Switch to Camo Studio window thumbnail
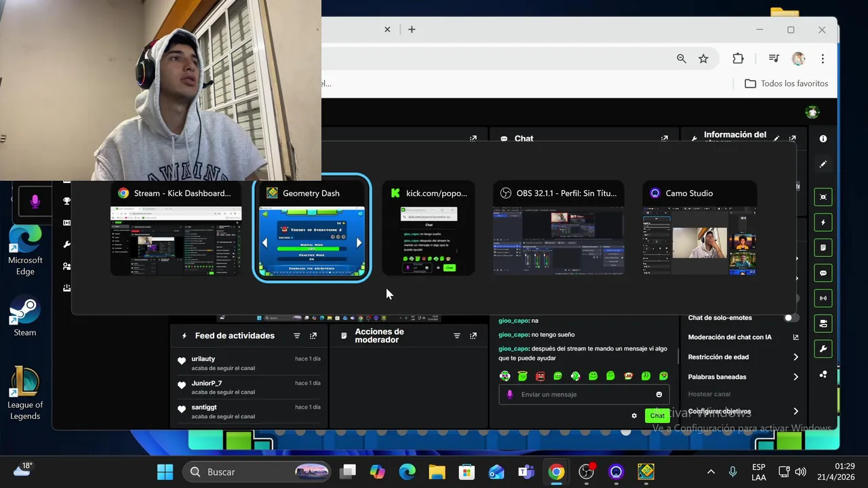This screenshot has height=488, width=868. pyautogui.click(x=699, y=228)
